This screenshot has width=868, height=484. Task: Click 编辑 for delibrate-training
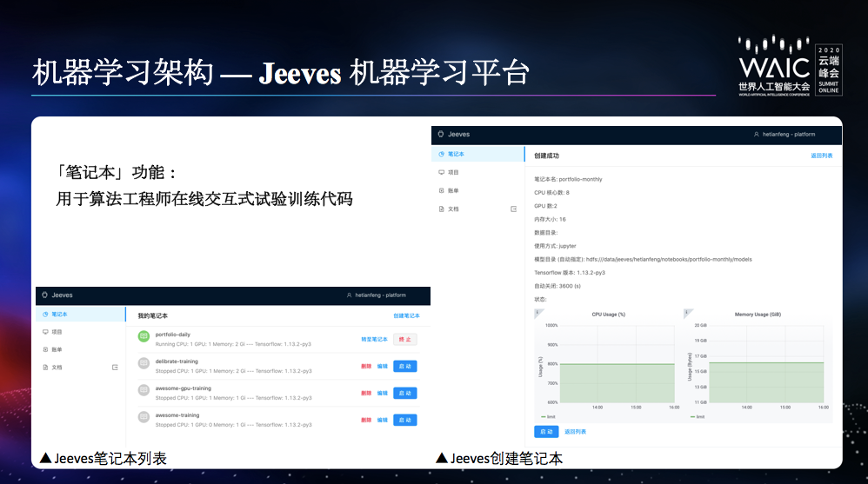[x=382, y=366]
